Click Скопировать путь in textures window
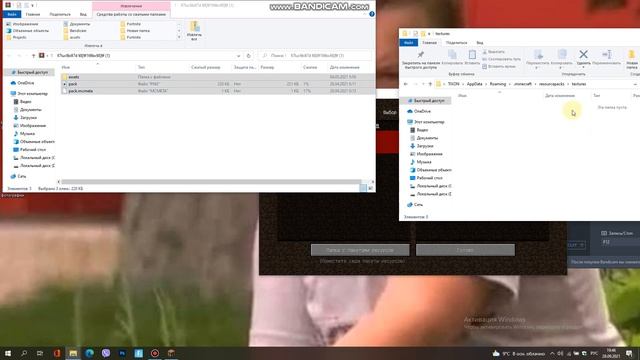Screen dimensions: 640x360 click(x=502, y=59)
